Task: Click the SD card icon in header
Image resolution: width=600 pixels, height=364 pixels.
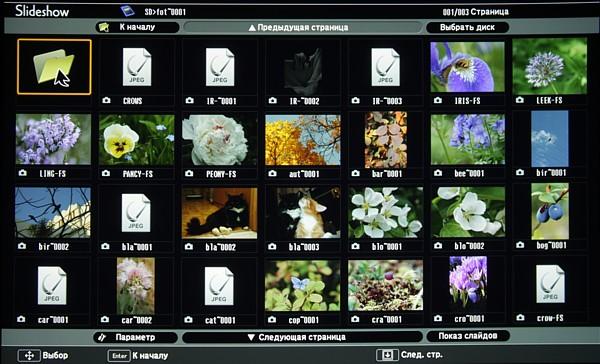Action: [127, 11]
